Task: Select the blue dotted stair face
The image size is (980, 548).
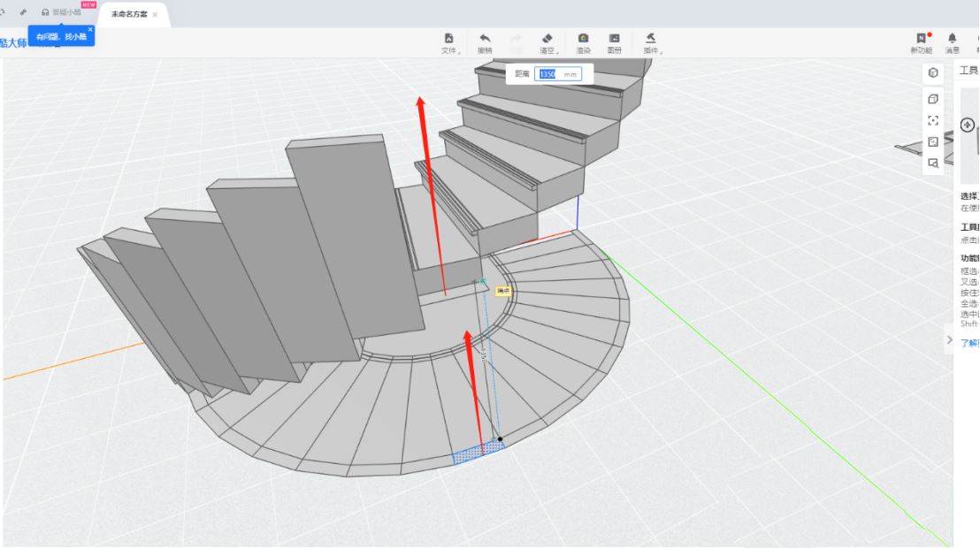Action: pos(479,451)
